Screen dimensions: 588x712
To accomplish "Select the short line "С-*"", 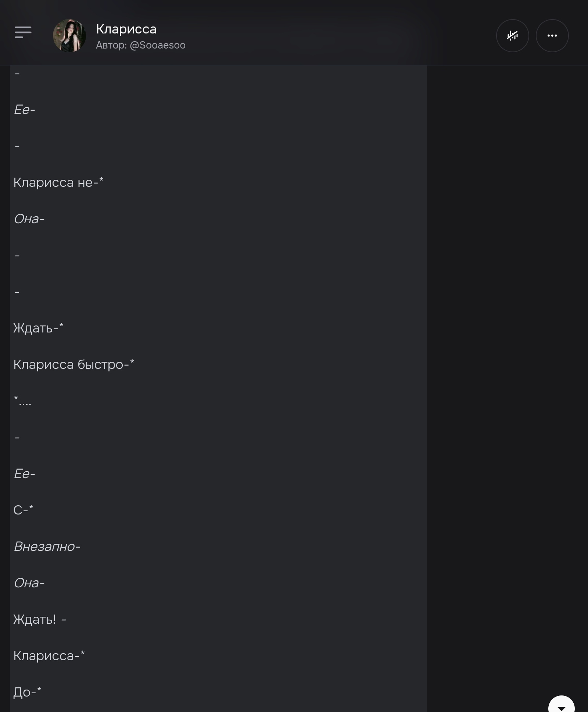I will (23, 510).
